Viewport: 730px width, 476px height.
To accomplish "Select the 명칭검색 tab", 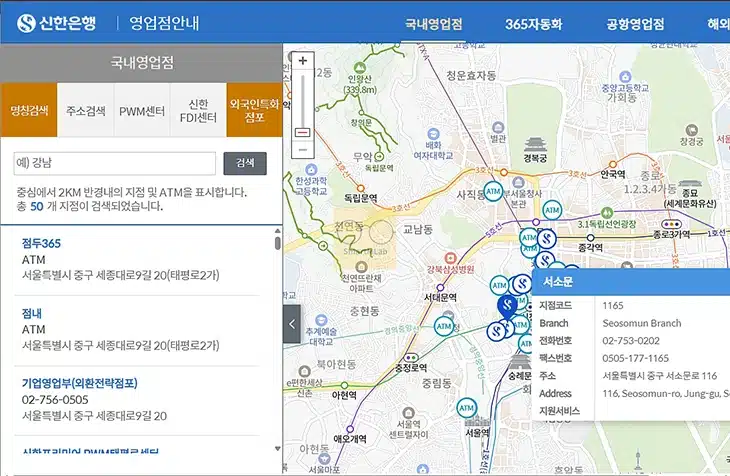I will click(29, 110).
